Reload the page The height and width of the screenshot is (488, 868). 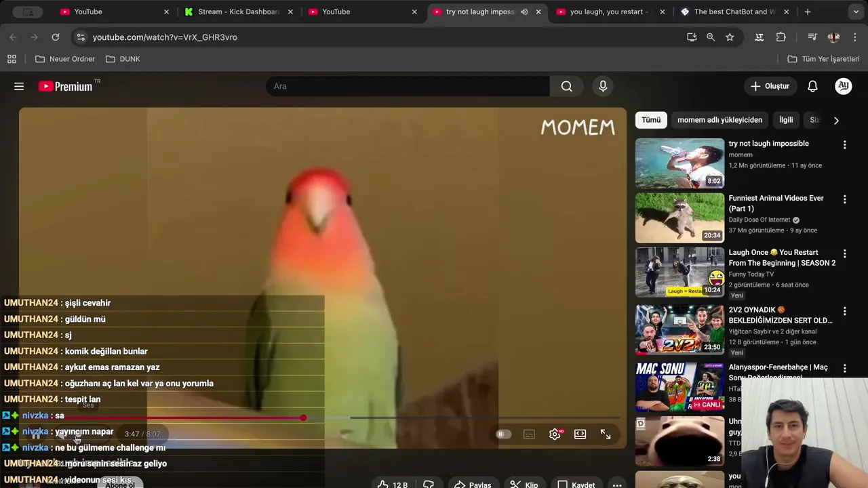(56, 37)
